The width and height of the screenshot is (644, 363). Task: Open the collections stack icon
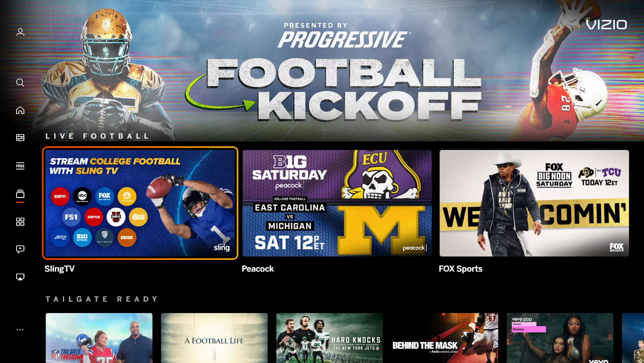pos(20,194)
